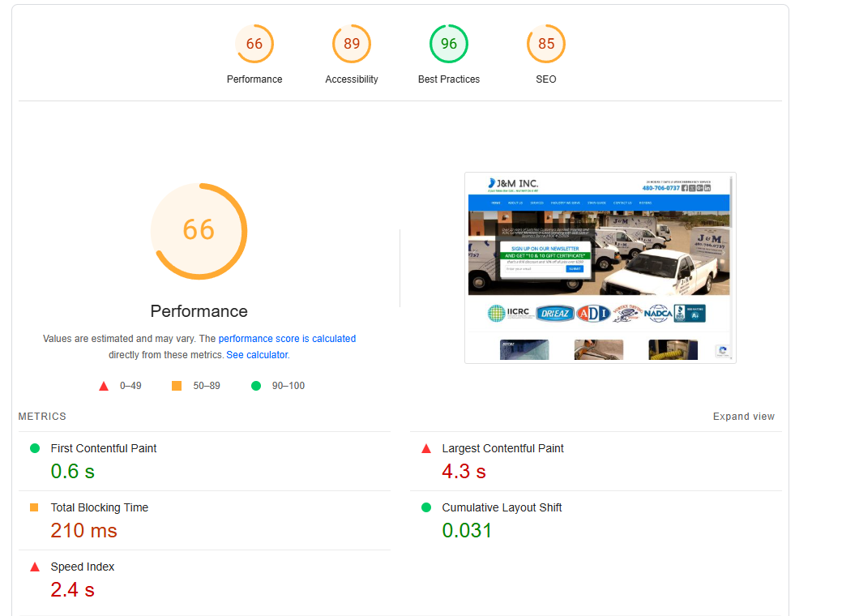Expand the First Contentful Paint metric
The image size is (842, 616).
[x=204, y=461]
